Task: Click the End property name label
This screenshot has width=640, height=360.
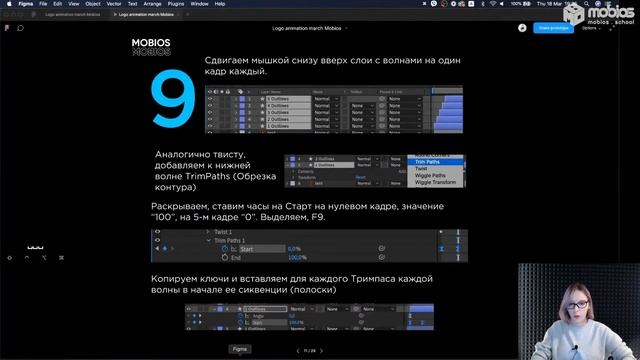Action: pos(236,258)
